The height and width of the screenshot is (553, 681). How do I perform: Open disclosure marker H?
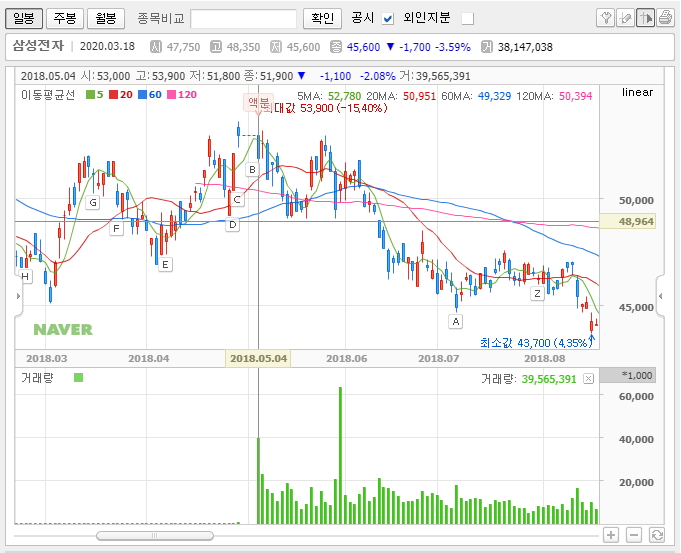(25, 276)
